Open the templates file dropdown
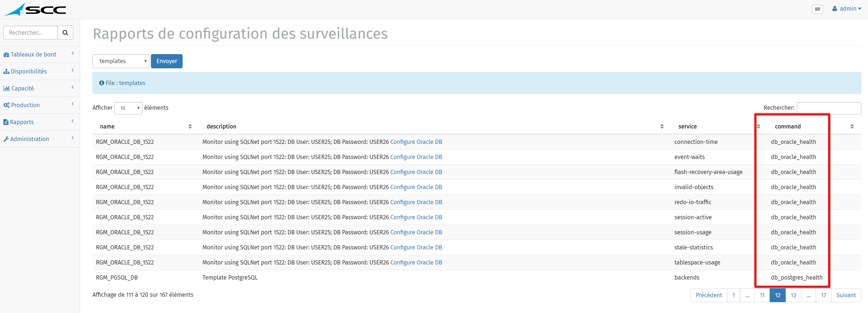Screen dimensions: 868x313 tap(121, 61)
